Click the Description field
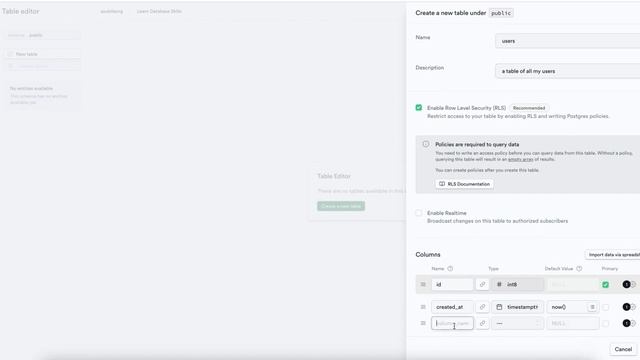640x360 pixels. pos(567,71)
